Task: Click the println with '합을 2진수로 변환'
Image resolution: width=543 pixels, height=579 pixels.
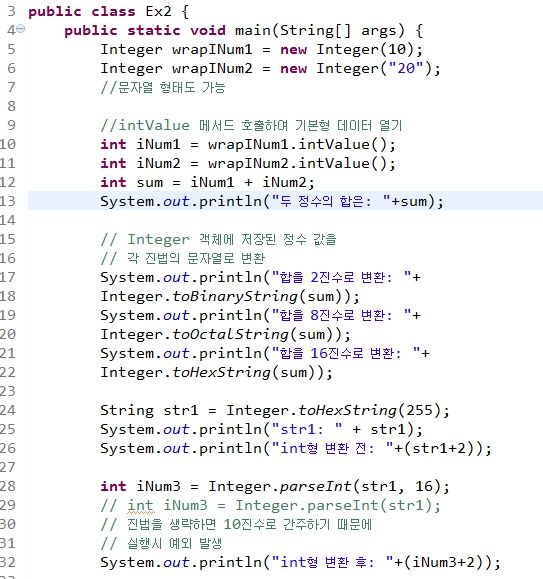Action: coord(261,277)
